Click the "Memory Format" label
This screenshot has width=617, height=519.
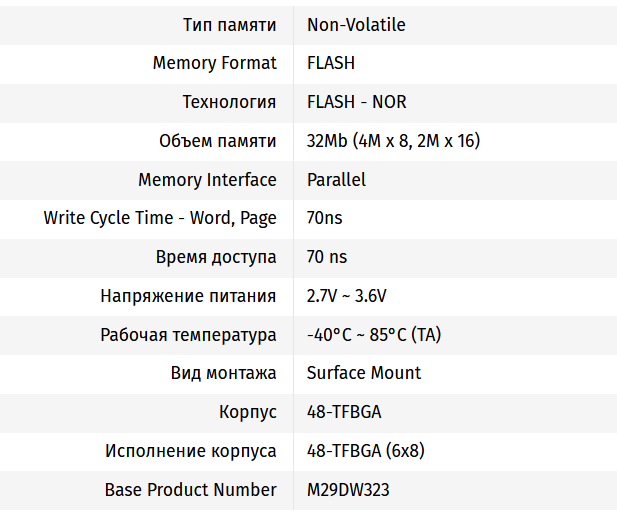(x=214, y=63)
